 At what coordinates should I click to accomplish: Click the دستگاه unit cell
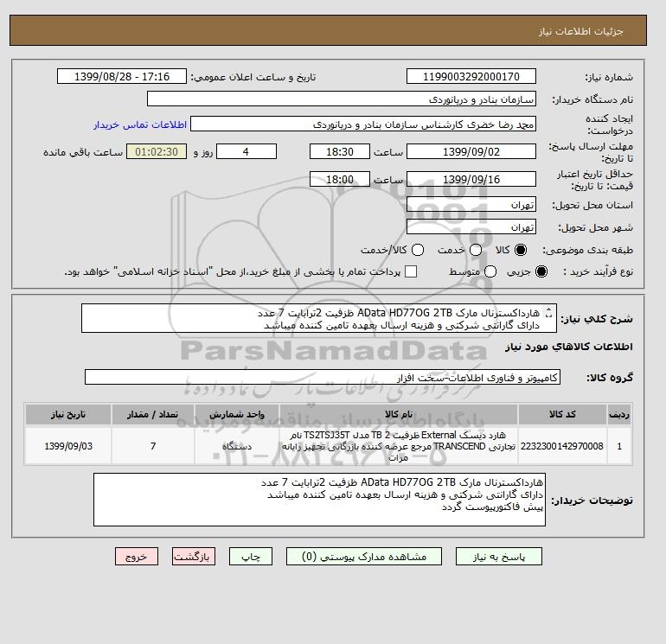237,446
